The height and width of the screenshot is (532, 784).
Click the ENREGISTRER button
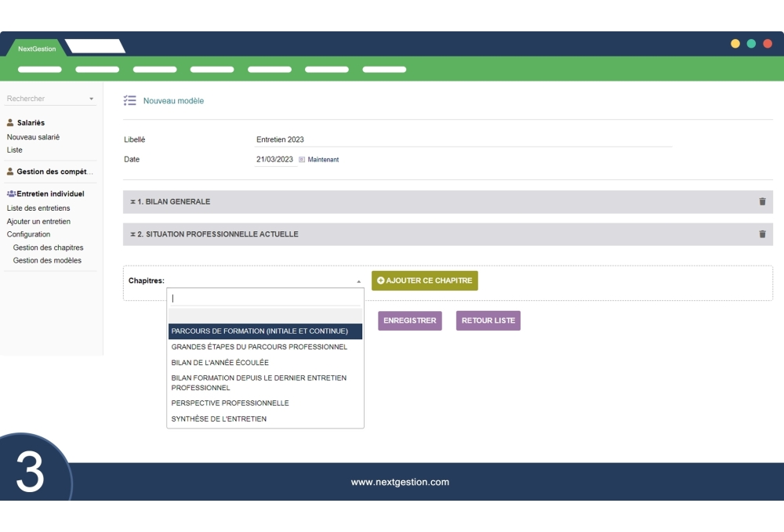click(x=410, y=320)
